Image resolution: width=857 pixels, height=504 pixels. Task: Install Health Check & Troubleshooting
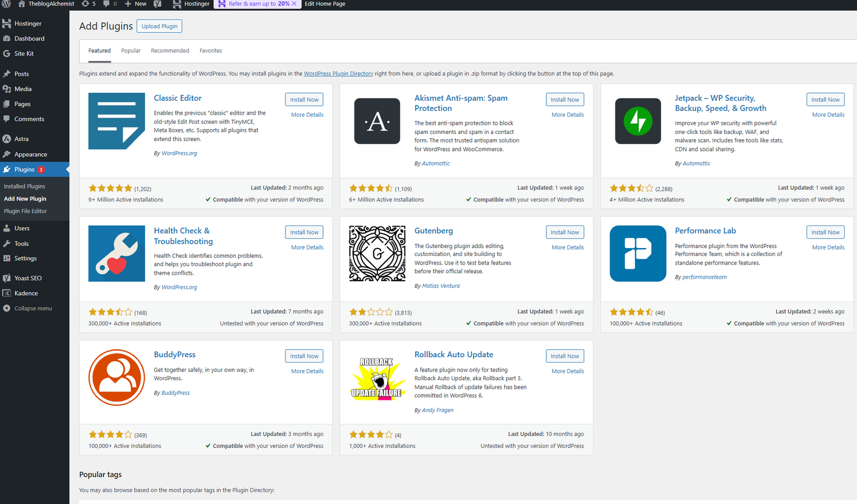pyautogui.click(x=304, y=232)
